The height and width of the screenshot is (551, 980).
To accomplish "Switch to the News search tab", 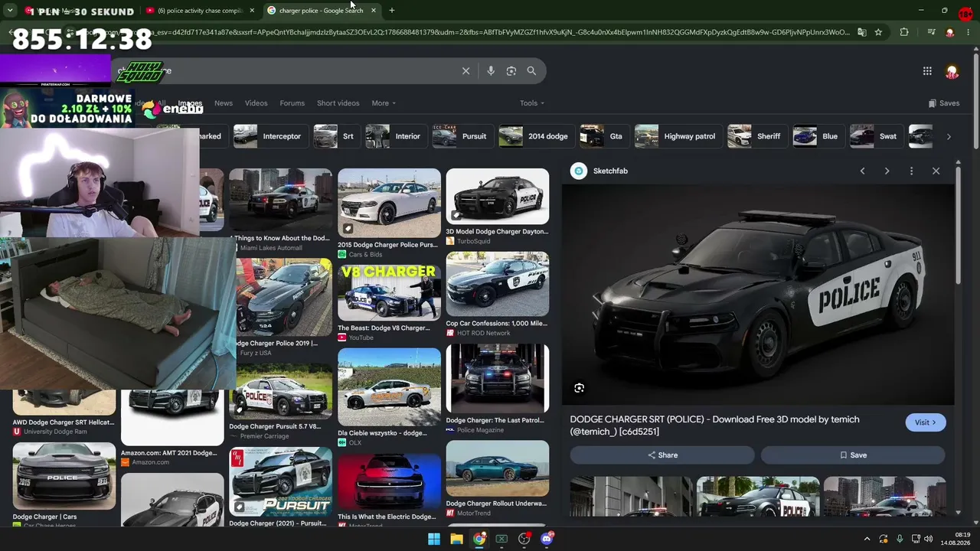I will click(224, 103).
